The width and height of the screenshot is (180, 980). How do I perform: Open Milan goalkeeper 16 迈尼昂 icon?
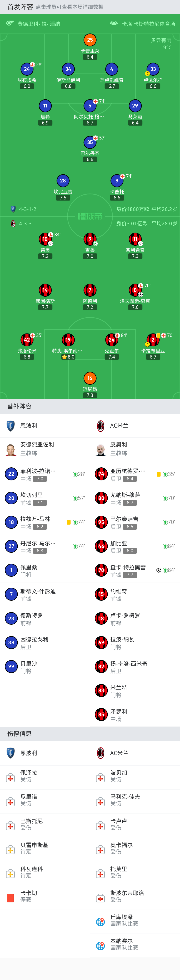(90, 378)
